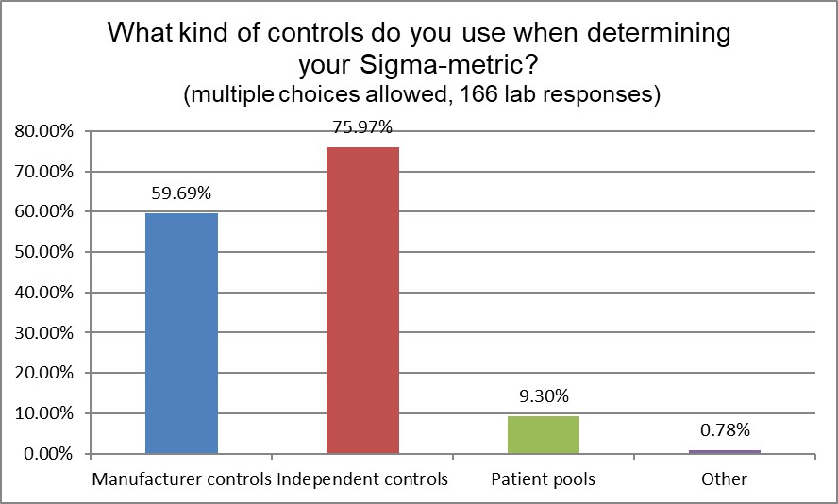838x504 pixels.
Task: Click the 0.00% y-axis label
Action: coord(47,454)
